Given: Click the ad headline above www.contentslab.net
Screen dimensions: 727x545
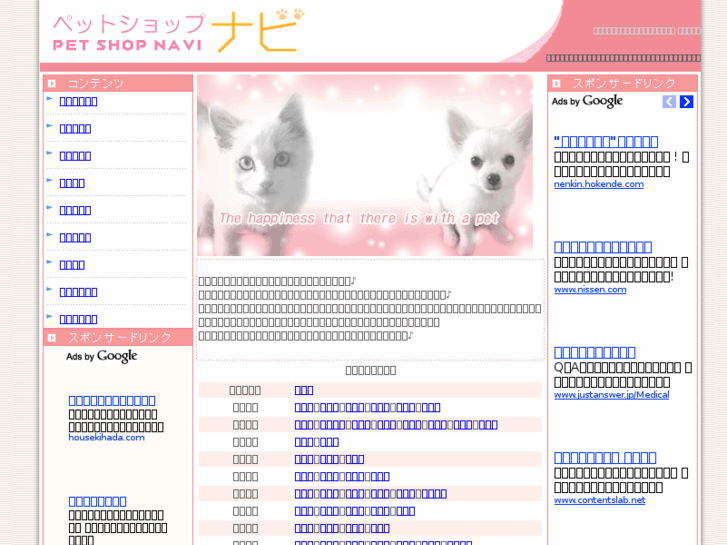Looking at the screenshot, I should (605, 457).
